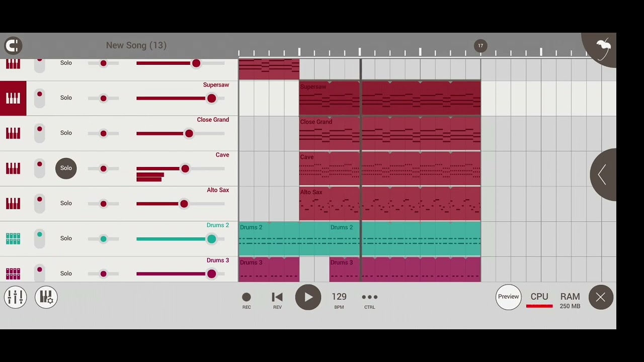Click the Cave pan slider knob
The height and width of the screenshot is (362, 644).
pos(103,169)
